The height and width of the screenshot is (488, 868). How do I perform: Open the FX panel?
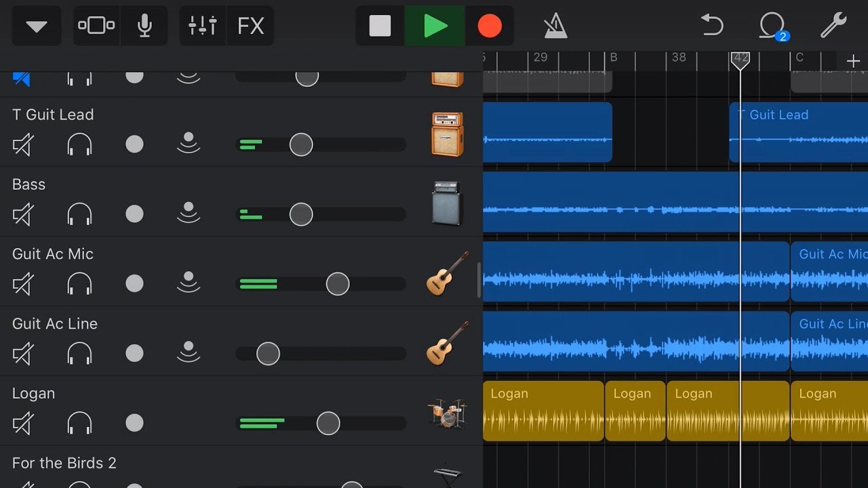pos(250,26)
